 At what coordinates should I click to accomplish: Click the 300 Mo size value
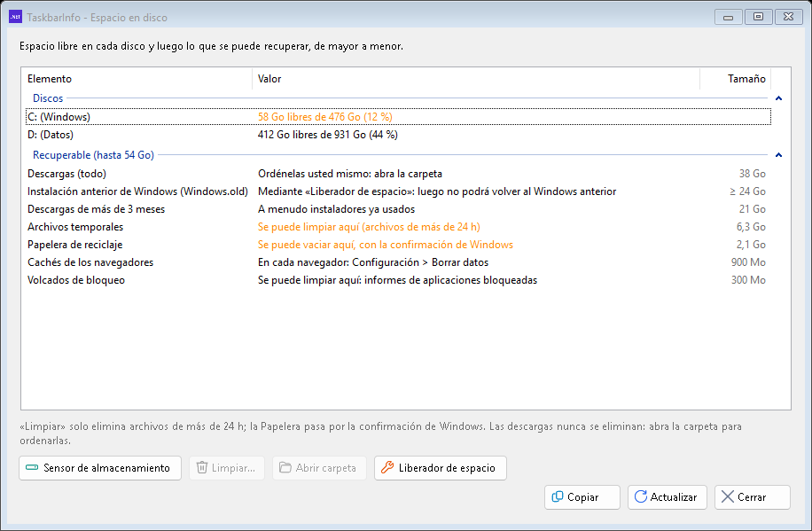(748, 280)
